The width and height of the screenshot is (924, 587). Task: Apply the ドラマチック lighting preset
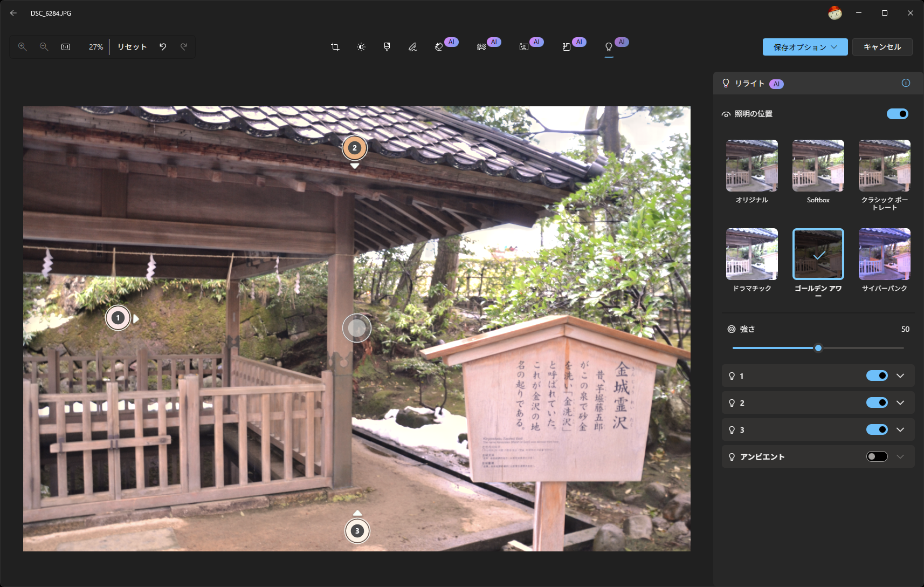752,254
